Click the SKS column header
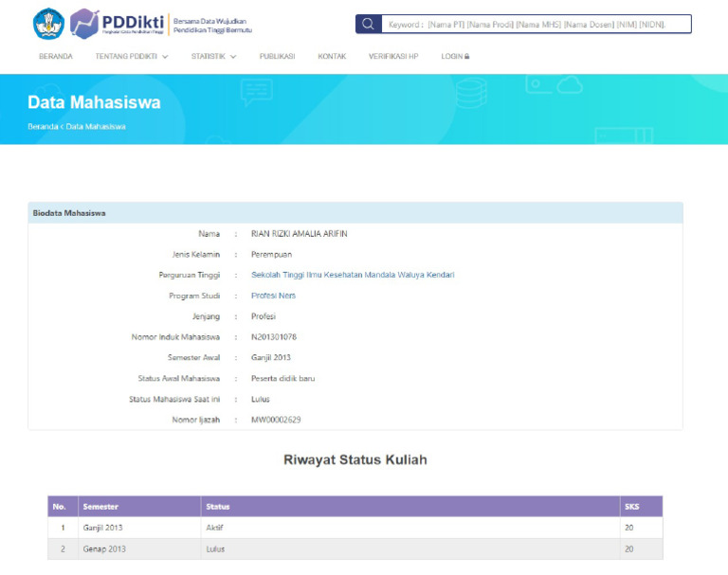 (x=632, y=507)
